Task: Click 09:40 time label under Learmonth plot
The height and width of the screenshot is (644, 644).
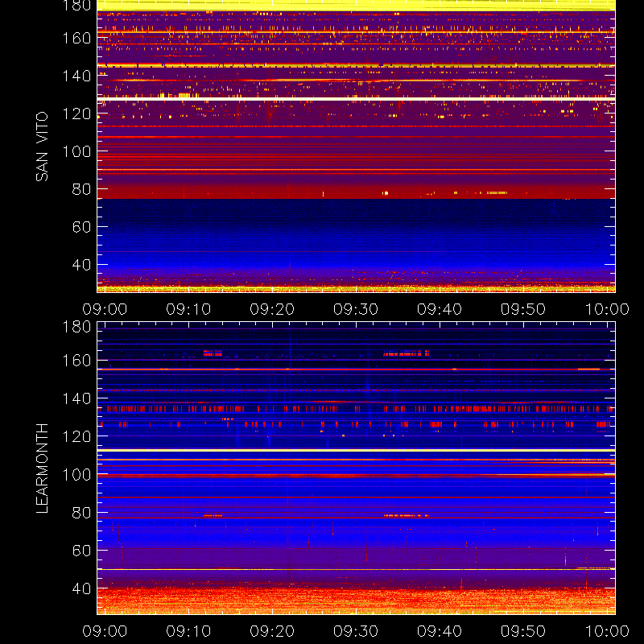Action: point(440,631)
